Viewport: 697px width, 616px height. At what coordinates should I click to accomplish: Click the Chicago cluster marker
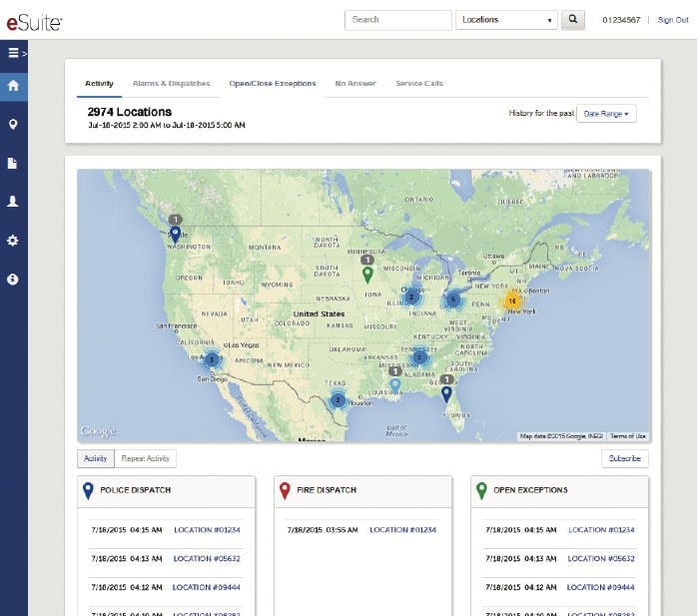(x=411, y=298)
